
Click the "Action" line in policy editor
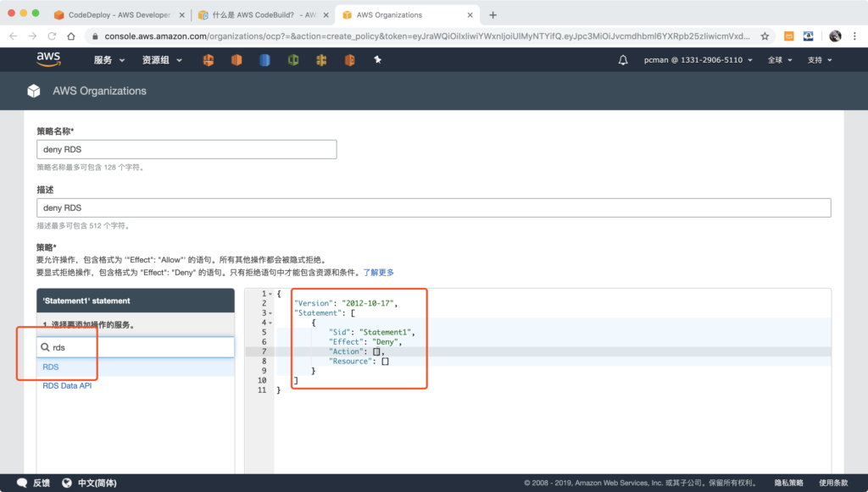pyautogui.click(x=357, y=351)
